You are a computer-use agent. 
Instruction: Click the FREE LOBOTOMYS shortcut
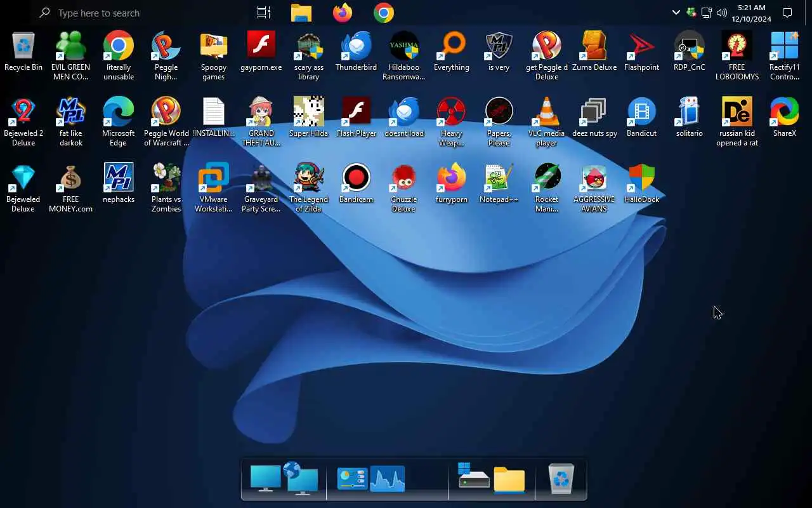pyautogui.click(x=737, y=56)
